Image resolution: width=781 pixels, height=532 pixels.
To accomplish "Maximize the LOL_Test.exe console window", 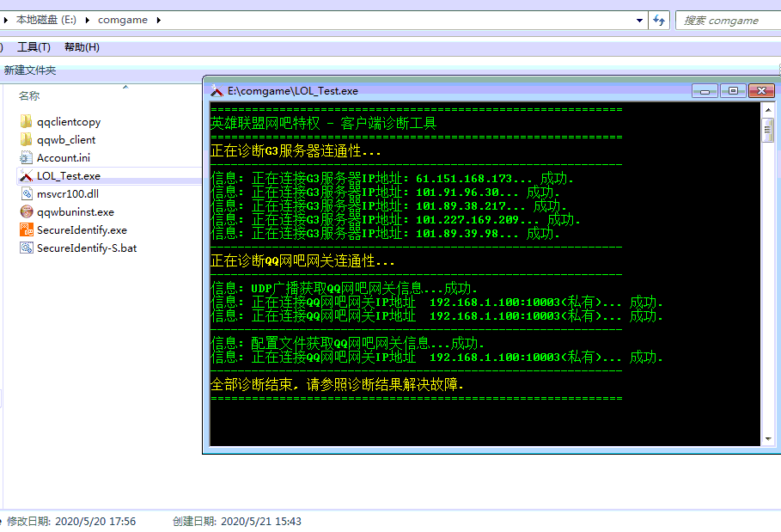I will pyautogui.click(x=733, y=90).
